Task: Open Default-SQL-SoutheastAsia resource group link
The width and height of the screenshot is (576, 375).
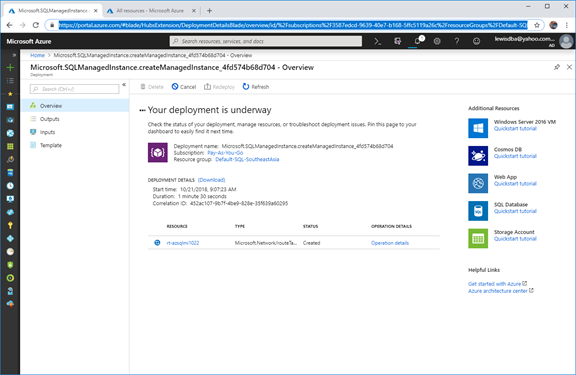Action: tap(247, 159)
